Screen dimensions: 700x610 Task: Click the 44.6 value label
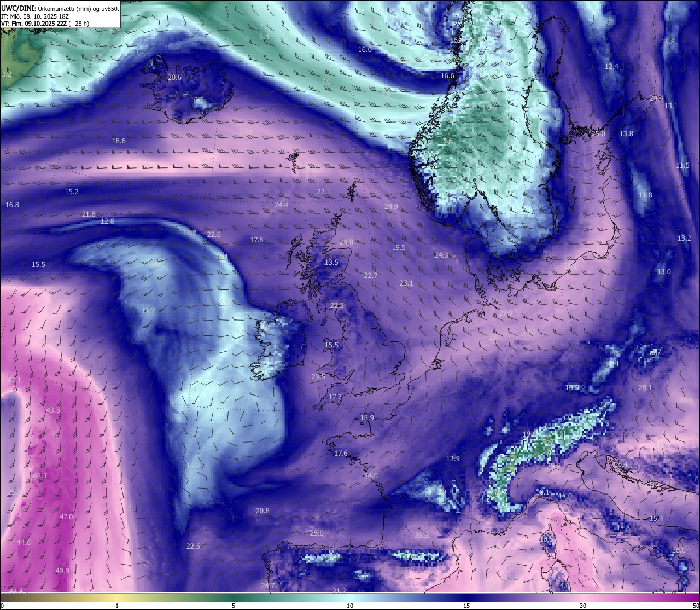tap(24, 542)
